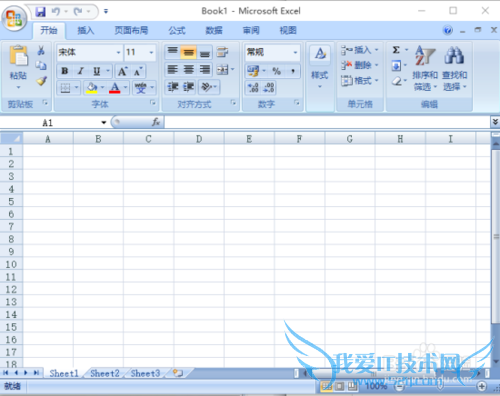Open the number format 常规 dropdown
The height and width of the screenshot is (396, 500).
(x=295, y=52)
